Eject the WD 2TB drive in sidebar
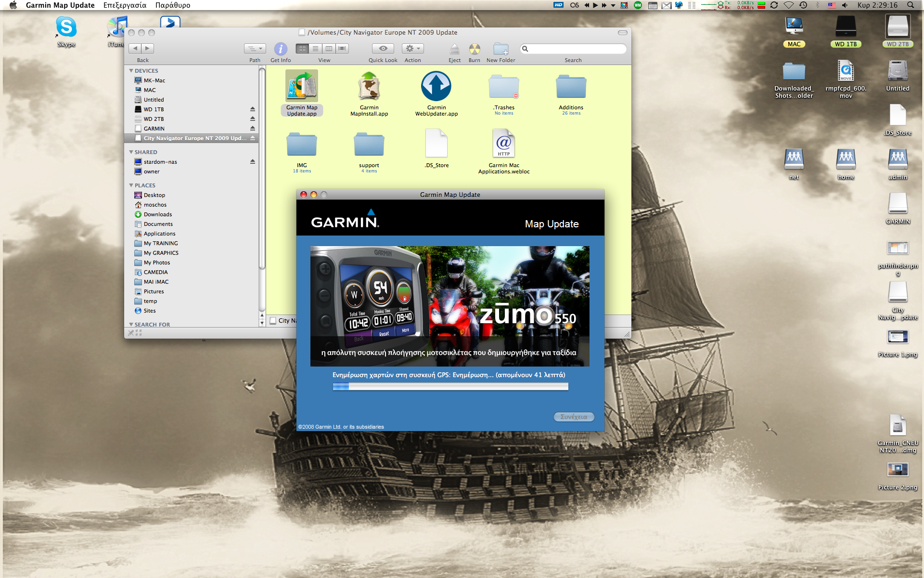924x578 pixels. click(x=252, y=119)
